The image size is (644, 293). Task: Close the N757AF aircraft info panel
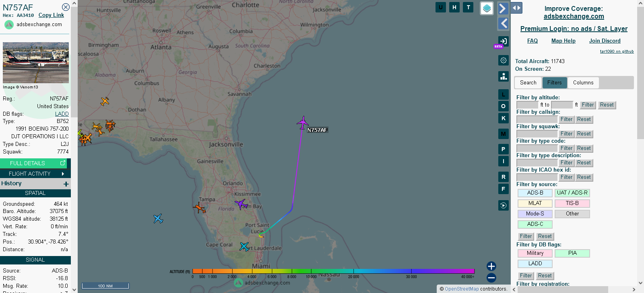pos(66,7)
